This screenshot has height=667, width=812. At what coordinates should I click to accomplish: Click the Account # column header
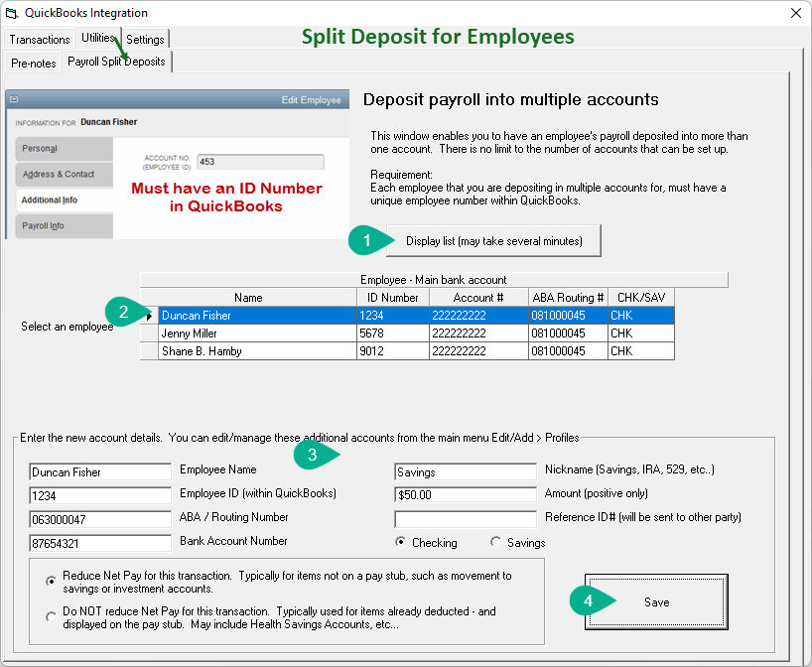coord(478,297)
